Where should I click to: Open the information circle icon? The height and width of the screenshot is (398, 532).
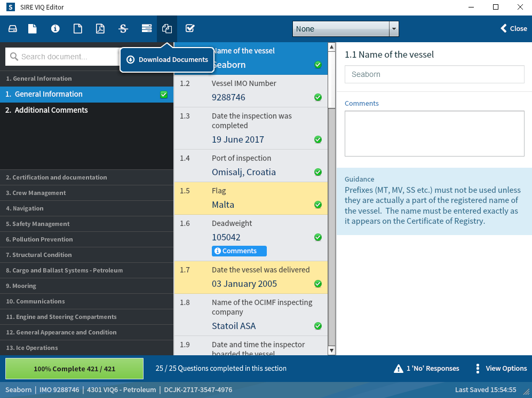click(55, 29)
